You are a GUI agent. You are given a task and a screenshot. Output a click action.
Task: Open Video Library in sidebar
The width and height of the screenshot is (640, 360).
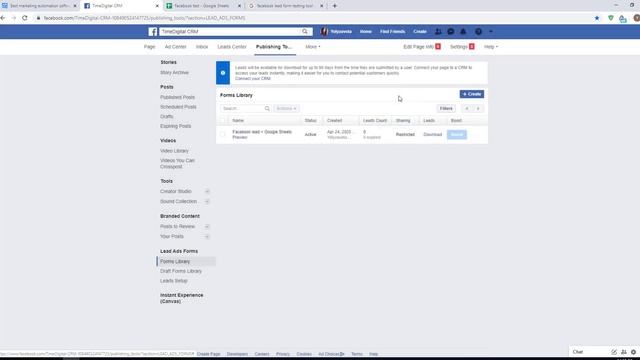[174, 151]
